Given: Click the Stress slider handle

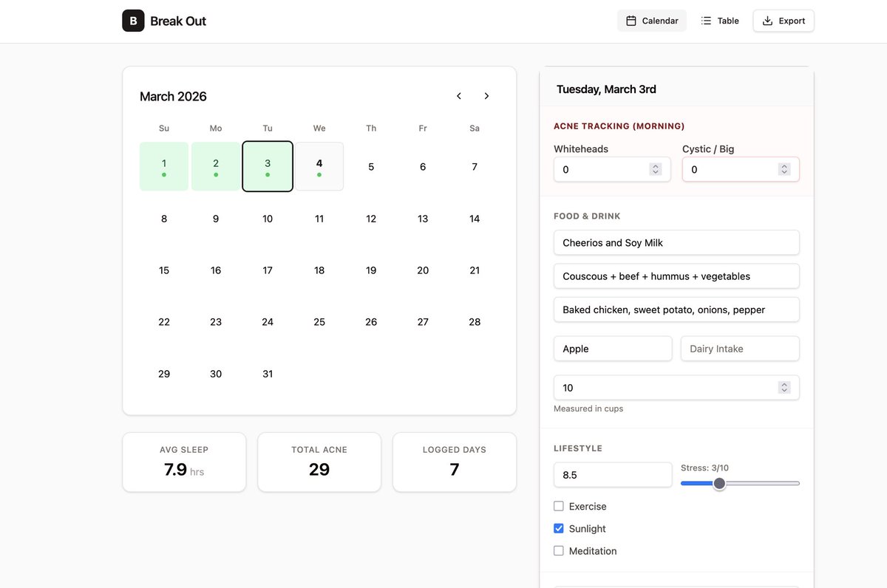Looking at the screenshot, I should (719, 483).
